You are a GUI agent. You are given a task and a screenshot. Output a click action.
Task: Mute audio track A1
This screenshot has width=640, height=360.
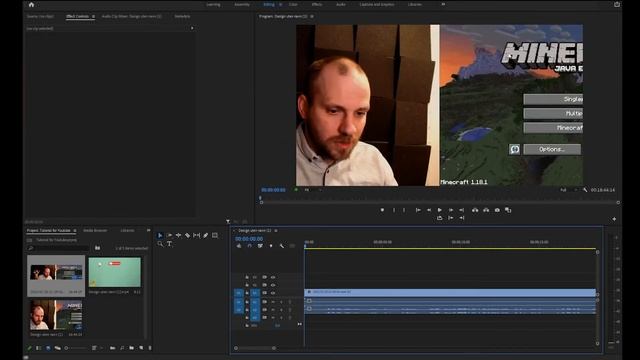pyautogui.click(x=273, y=302)
